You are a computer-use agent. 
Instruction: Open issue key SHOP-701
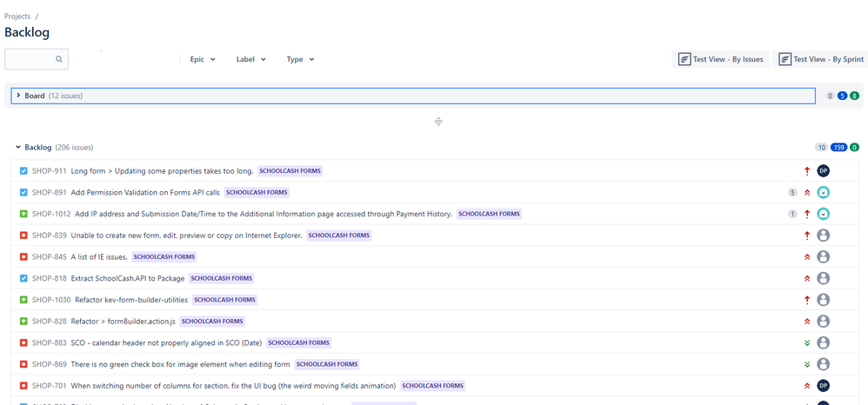pos(50,386)
